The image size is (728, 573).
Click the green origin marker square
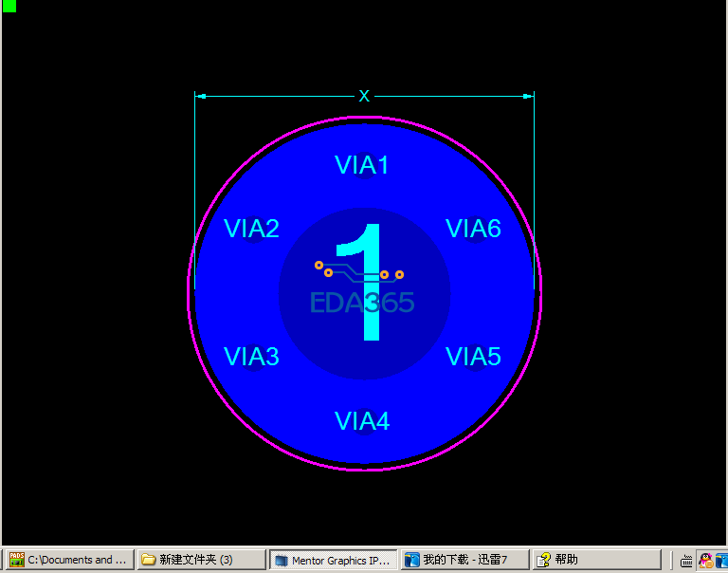tap(9, 6)
